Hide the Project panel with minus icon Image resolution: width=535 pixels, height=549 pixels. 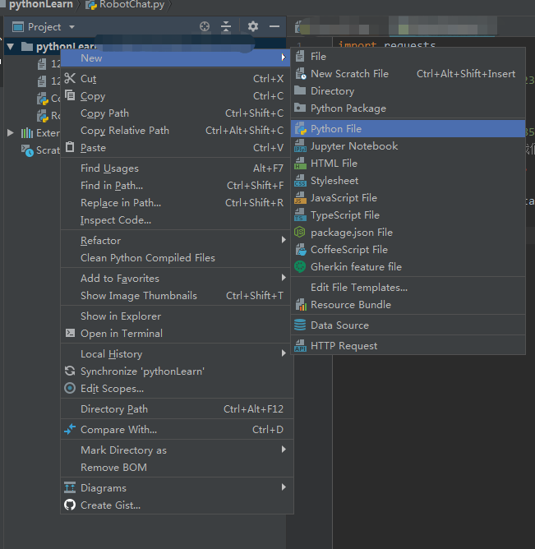[x=275, y=27]
